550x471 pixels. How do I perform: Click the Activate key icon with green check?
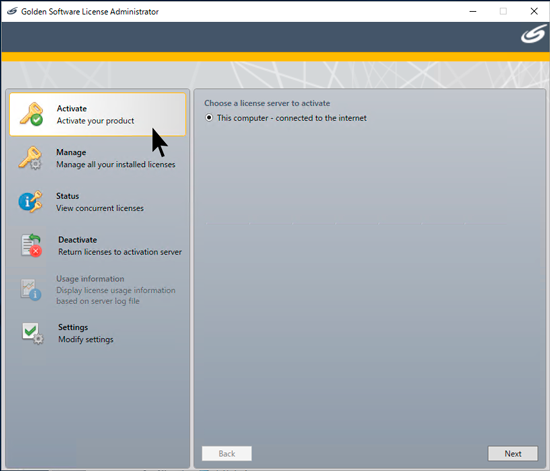[x=32, y=114]
